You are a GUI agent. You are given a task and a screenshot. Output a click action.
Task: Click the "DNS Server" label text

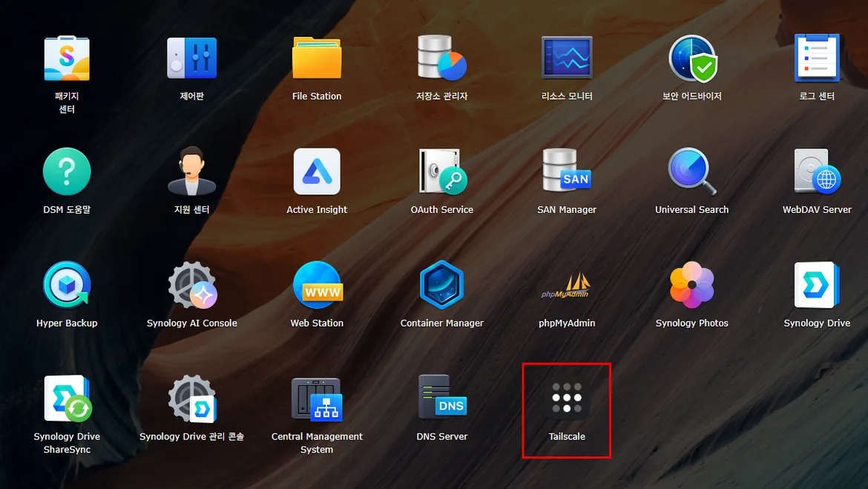pos(441,436)
